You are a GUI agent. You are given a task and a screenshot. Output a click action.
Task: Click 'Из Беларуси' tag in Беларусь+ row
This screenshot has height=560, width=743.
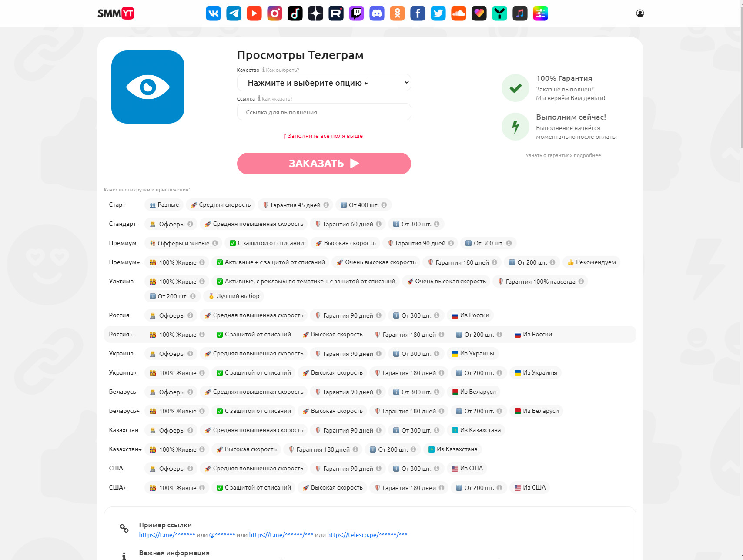point(536,411)
